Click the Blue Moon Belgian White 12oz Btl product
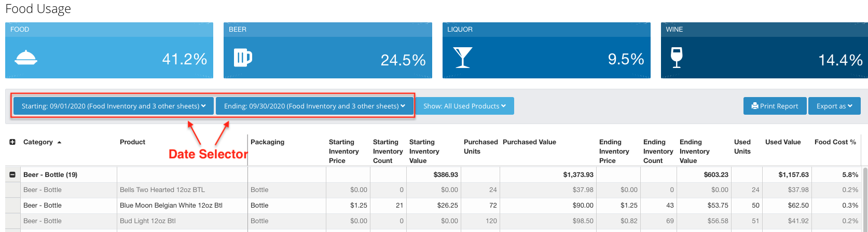Screen dimensions: 868x232 click(x=171, y=206)
